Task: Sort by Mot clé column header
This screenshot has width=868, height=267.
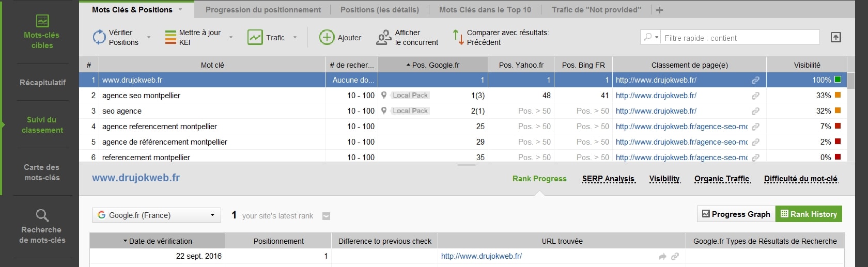Action: point(212,65)
